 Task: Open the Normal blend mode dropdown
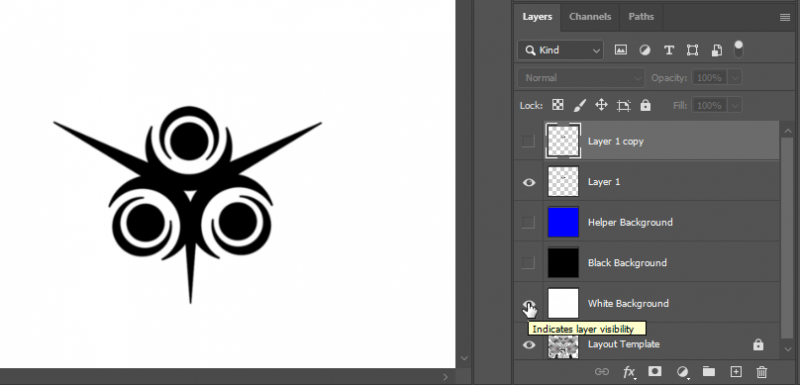[x=581, y=78]
